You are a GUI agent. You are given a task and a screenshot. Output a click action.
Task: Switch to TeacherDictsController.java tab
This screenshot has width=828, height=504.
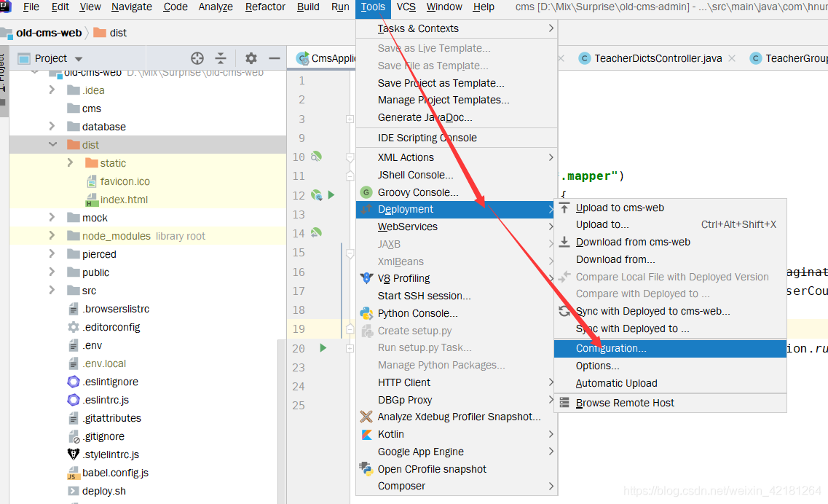pyautogui.click(x=658, y=58)
